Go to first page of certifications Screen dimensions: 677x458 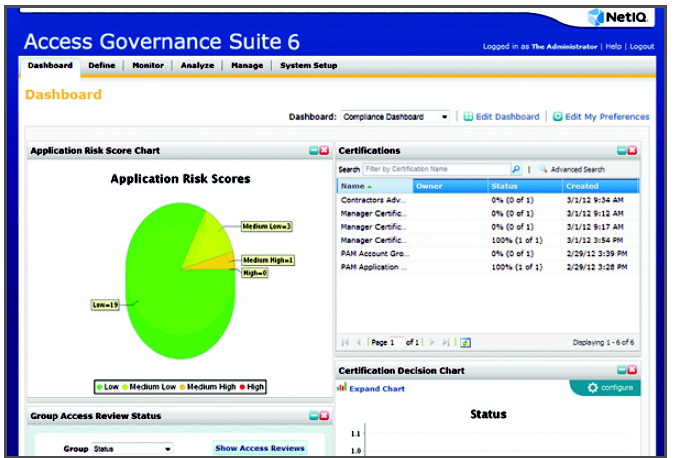tap(345, 342)
